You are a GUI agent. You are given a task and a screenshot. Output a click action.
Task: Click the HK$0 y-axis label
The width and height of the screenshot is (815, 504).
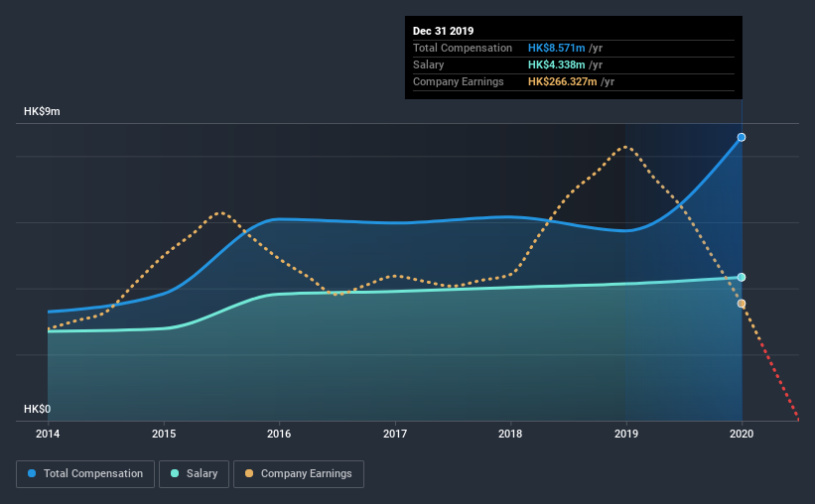click(x=38, y=410)
